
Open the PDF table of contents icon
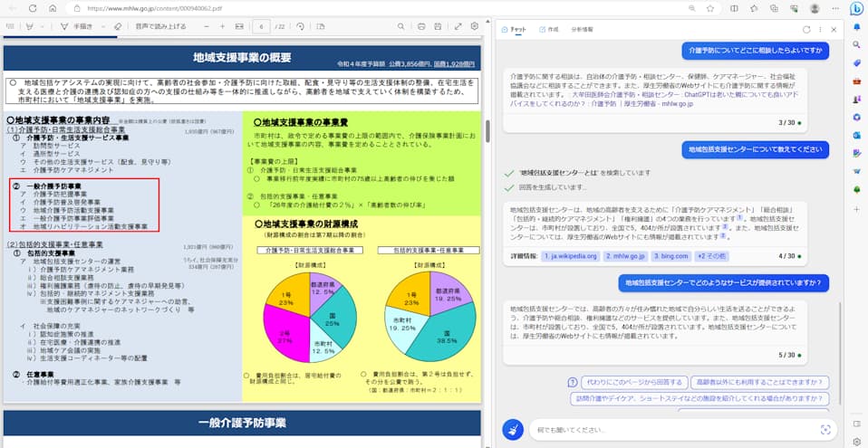[x=10, y=26]
